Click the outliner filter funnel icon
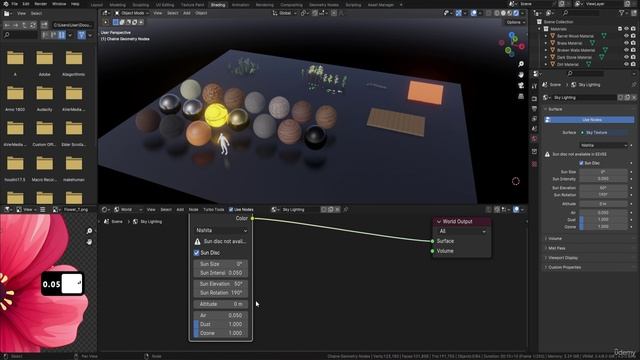 [x=622, y=13]
